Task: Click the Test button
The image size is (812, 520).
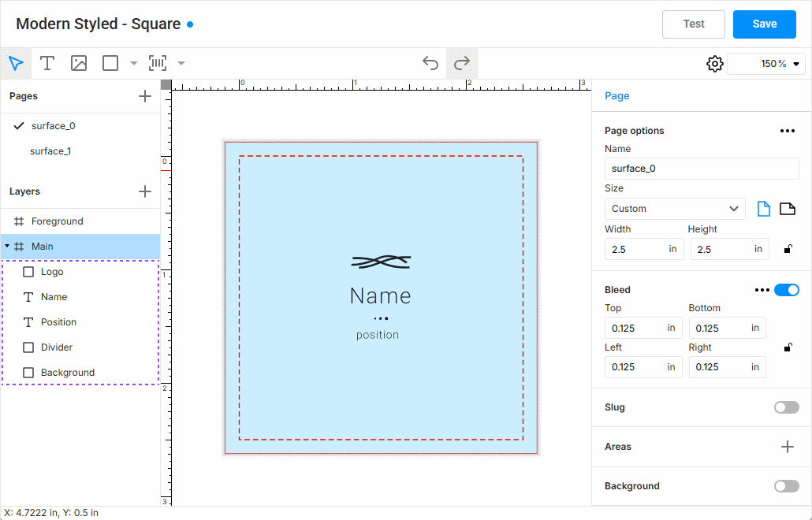Action: coord(694,24)
